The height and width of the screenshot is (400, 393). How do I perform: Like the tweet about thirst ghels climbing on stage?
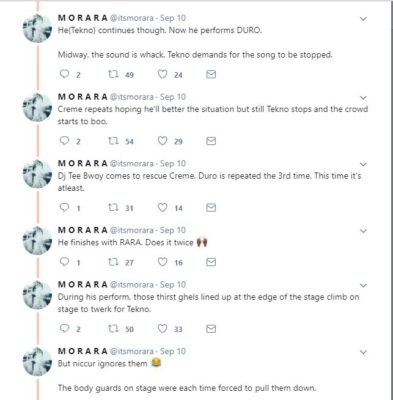click(162, 329)
